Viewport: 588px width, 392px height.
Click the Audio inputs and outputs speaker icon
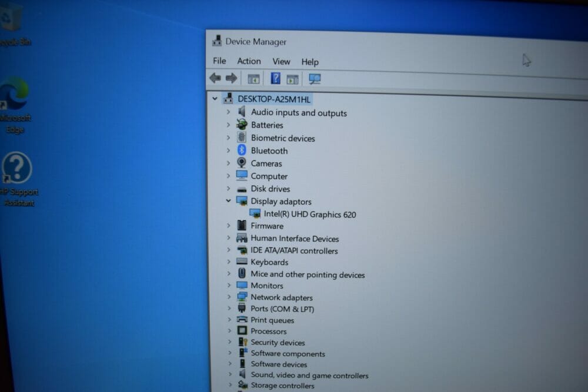tap(242, 111)
